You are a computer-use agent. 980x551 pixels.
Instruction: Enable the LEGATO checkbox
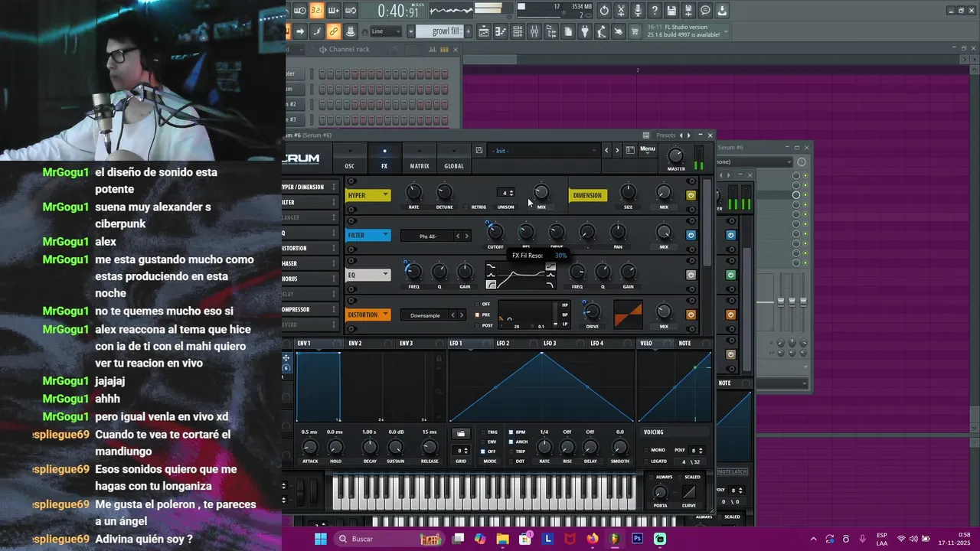646,461
